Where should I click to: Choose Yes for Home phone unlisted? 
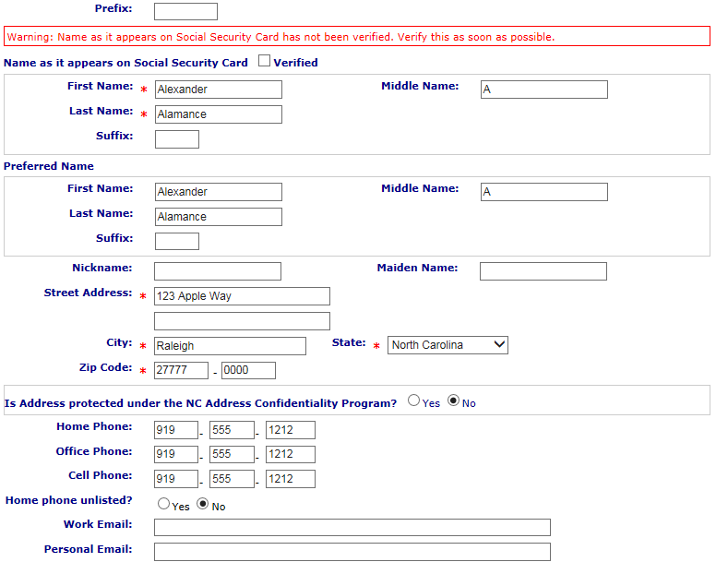point(164,505)
